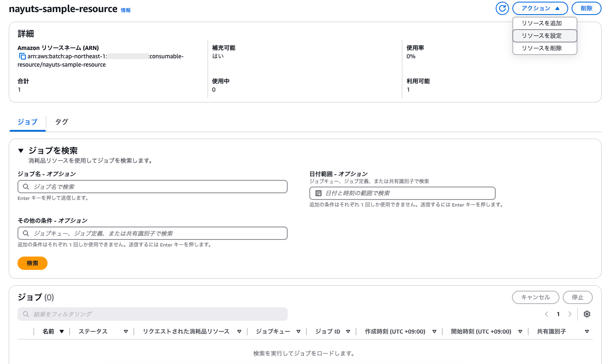This screenshot has width=607, height=364.
Task: Collapse the ジョブを検索 section
Action: click(x=21, y=151)
